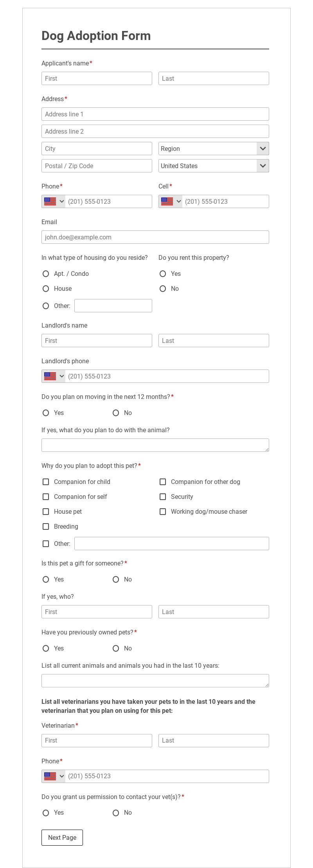Open country flag selector for Phone field
Screen dimensions: 313x868
pyautogui.click(x=54, y=201)
